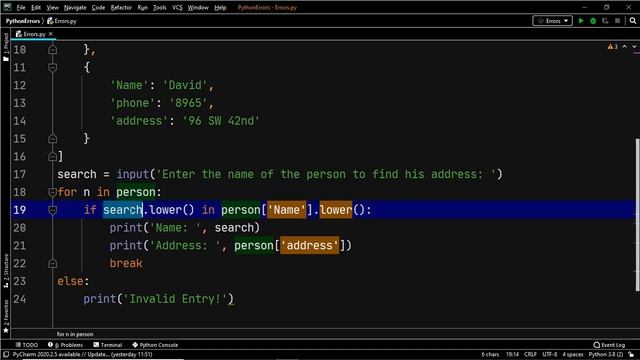Collapse fold marker at line 10
This screenshot has height=360, width=640.
point(52,49)
